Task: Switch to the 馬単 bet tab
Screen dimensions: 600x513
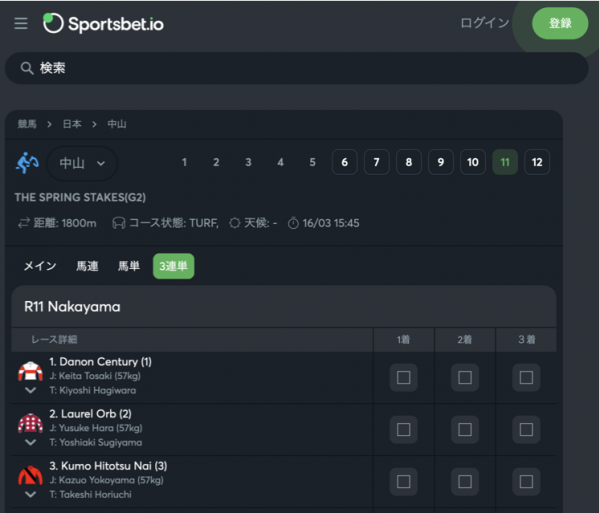Action: pyautogui.click(x=129, y=266)
